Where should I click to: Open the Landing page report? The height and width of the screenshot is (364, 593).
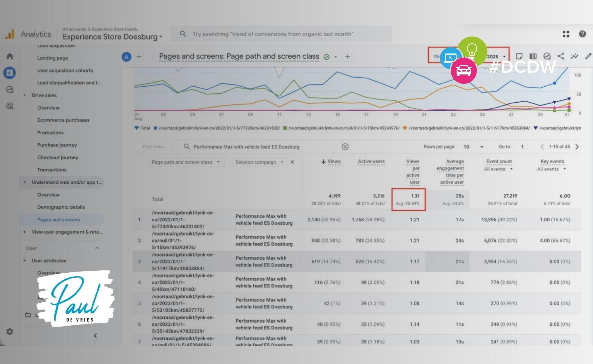[x=53, y=58]
